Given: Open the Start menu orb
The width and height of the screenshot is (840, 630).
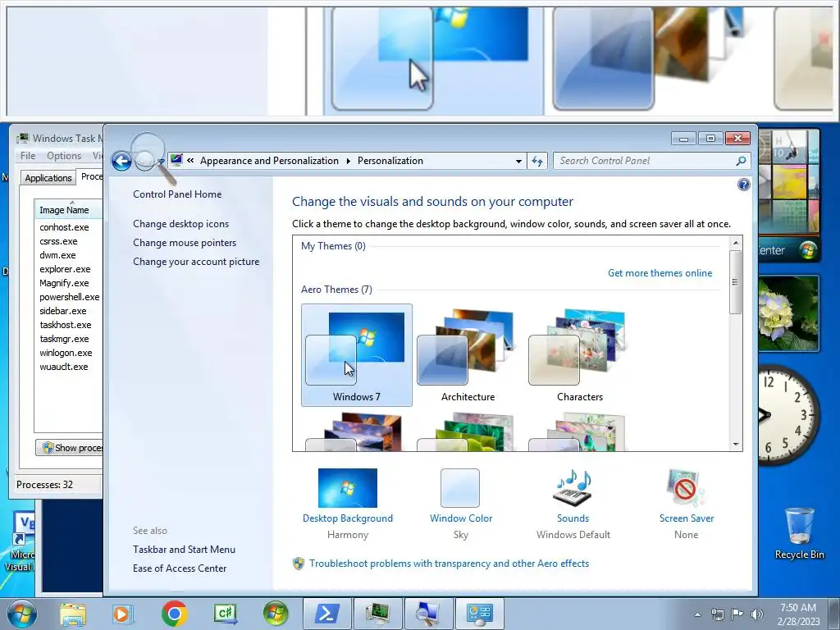Looking at the screenshot, I should 21,614.
